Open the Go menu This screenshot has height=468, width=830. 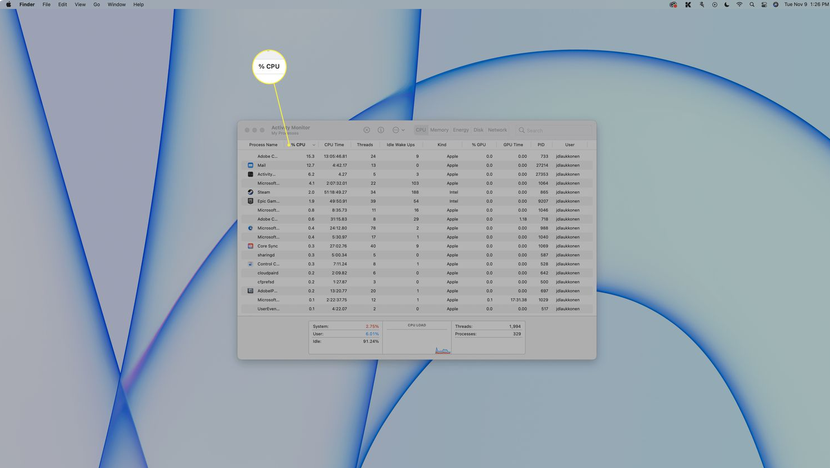tap(96, 4)
